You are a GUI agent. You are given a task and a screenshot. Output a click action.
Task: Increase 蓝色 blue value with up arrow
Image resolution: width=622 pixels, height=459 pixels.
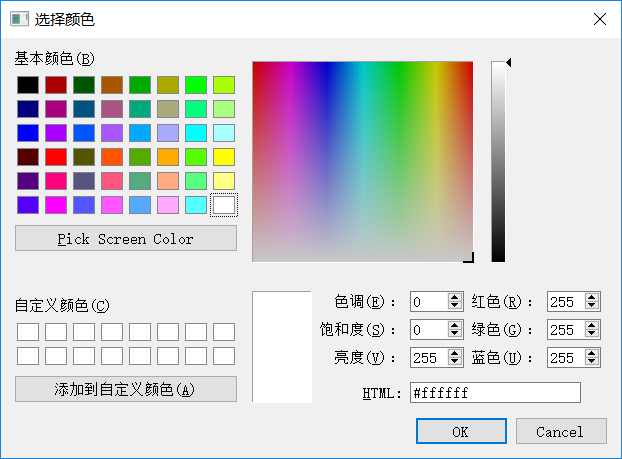click(591, 353)
